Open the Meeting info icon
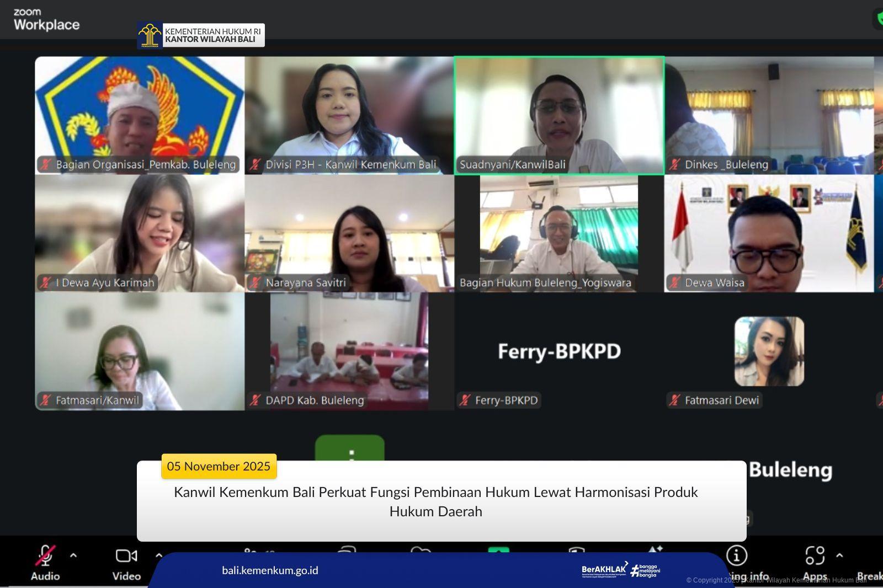The image size is (883, 588). [737, 555]
